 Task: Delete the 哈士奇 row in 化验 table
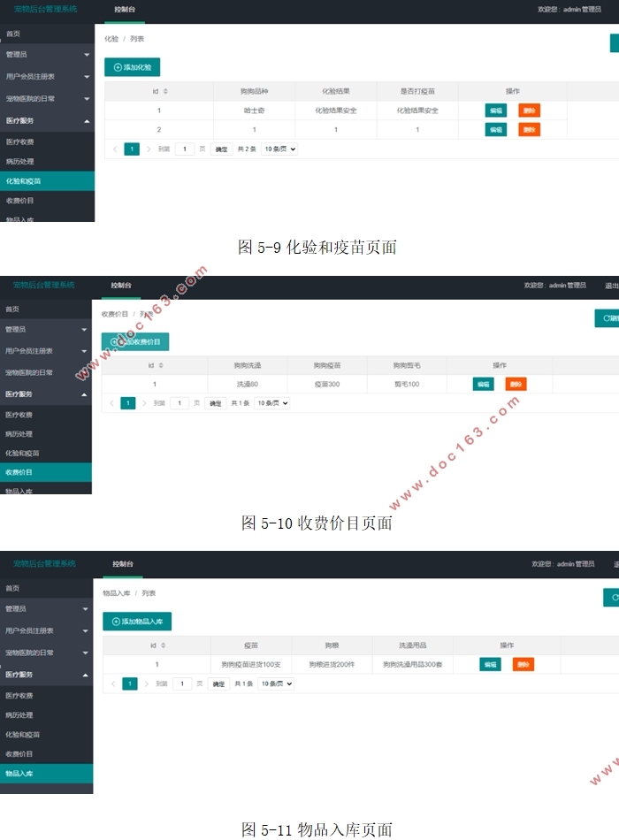click(529, 111)
